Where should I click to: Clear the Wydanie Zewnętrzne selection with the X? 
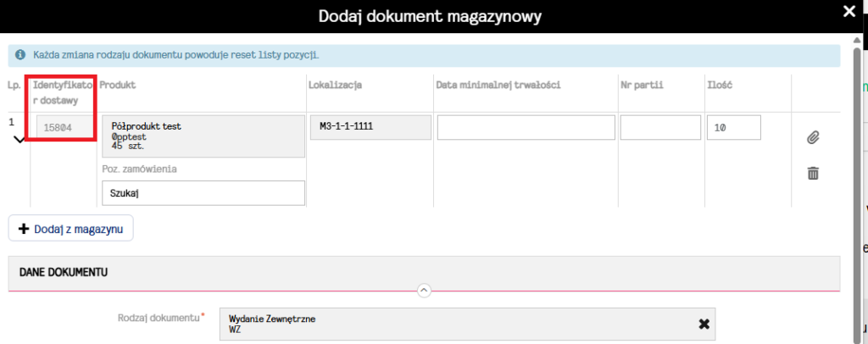pyautogui.click(x=704, y=324)
